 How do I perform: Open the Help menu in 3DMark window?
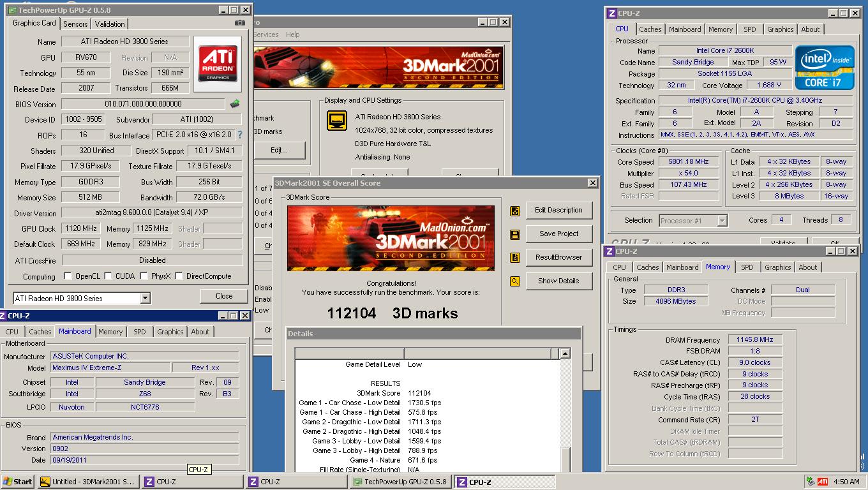pyautogui.click(x=292, y=34)
